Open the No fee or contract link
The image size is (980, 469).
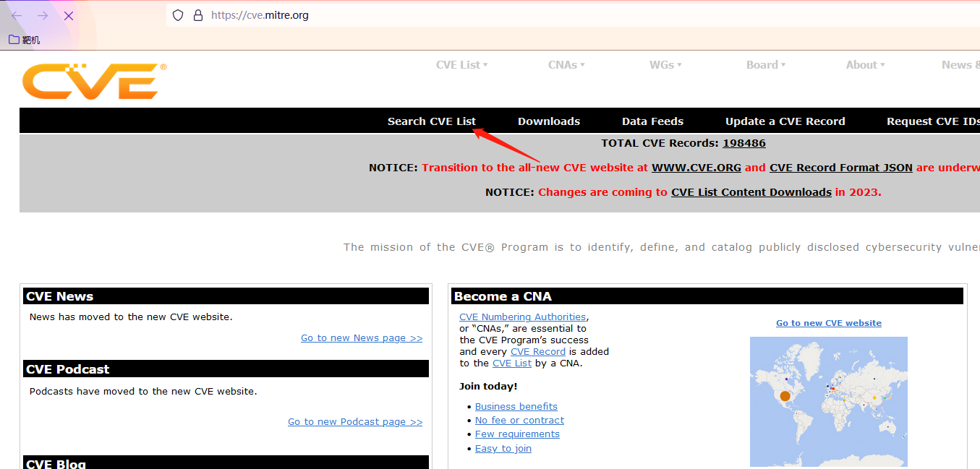pos(519,421)
